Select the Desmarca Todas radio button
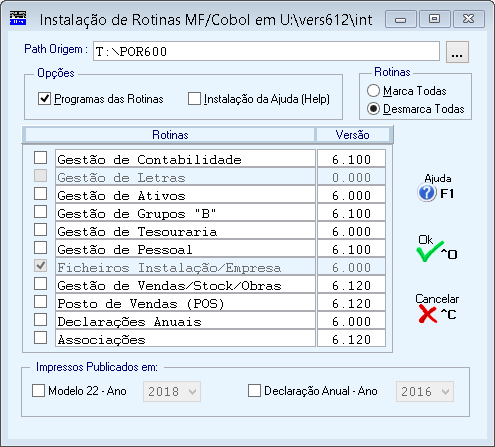This screenshot has width=495, height=447. [373, 109]
